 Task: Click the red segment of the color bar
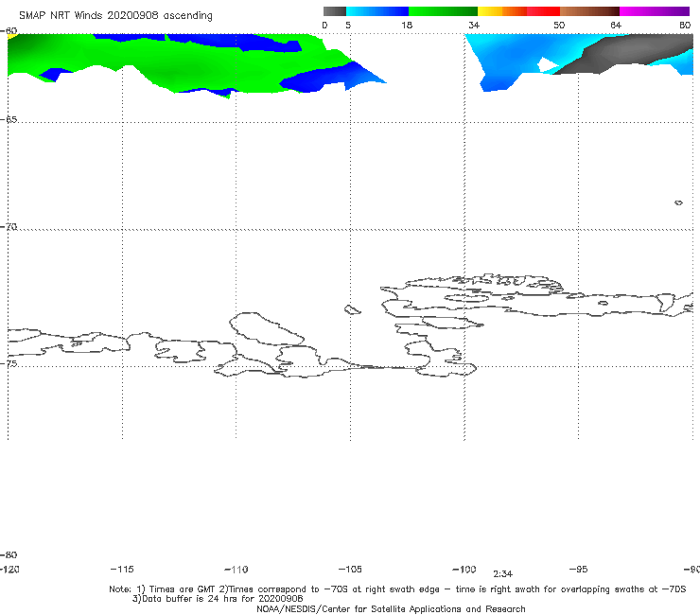point(543,11)
